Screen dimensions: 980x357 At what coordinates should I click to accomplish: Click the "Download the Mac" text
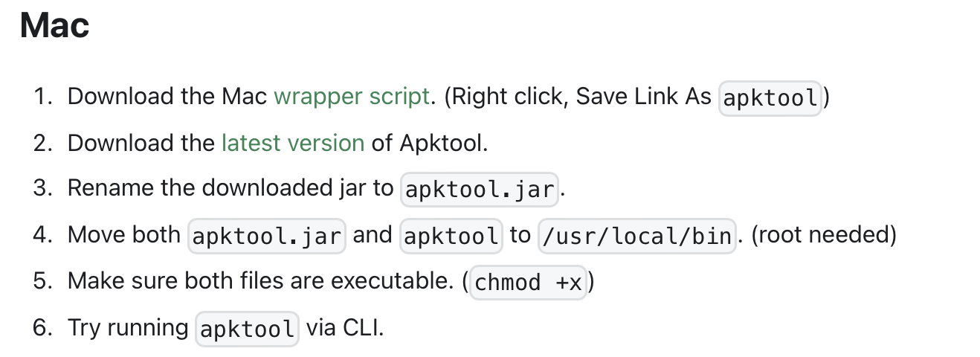(167, 96)
